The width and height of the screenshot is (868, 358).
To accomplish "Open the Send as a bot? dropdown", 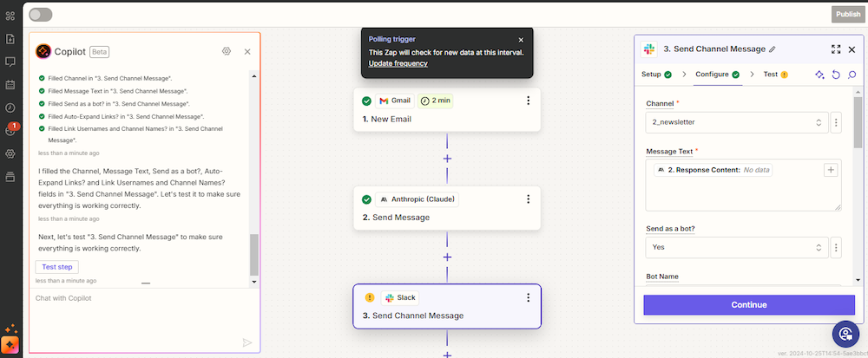I will tap(737, 248).
